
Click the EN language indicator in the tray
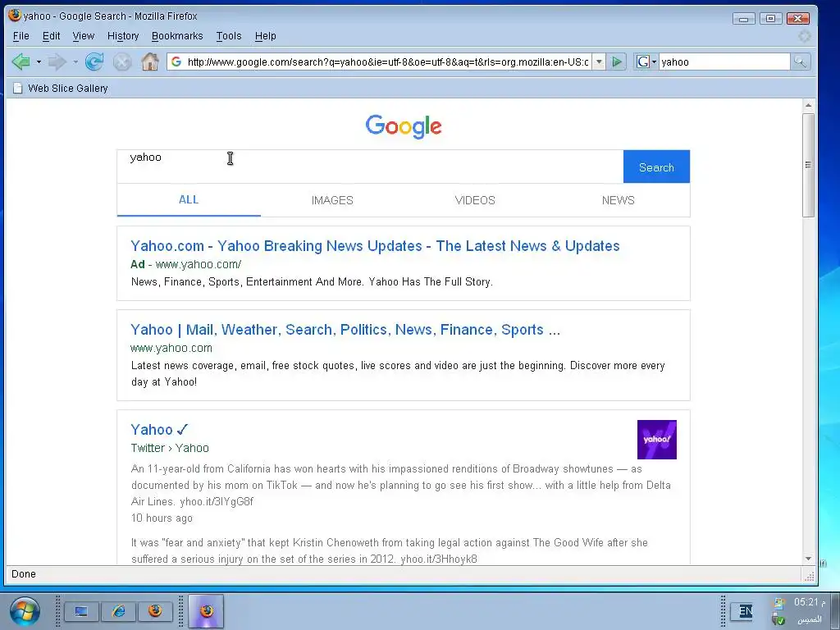pos(745,610)
